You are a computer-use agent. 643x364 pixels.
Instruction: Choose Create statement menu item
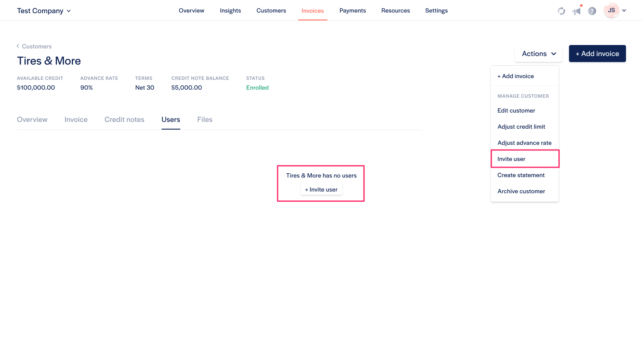(521, 175)
